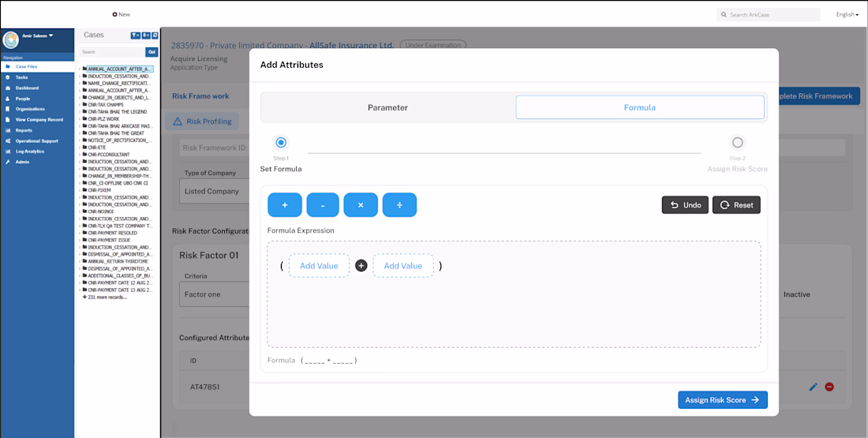Select CHANGE_IN_MEMBERSHIP-TH... case

pos(119,175)
